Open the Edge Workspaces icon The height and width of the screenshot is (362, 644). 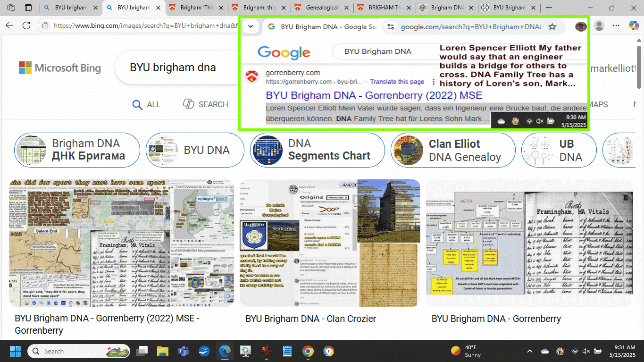point(11,8)
